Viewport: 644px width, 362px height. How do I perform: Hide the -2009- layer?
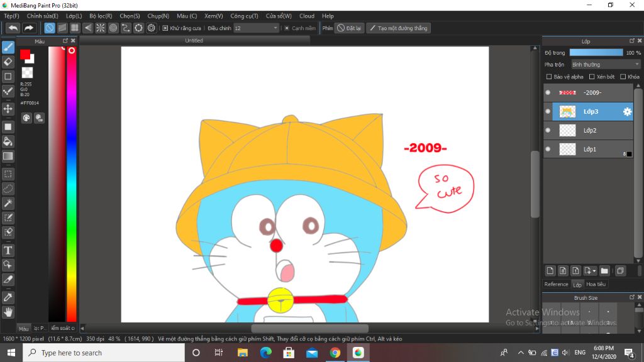[548, 93]
